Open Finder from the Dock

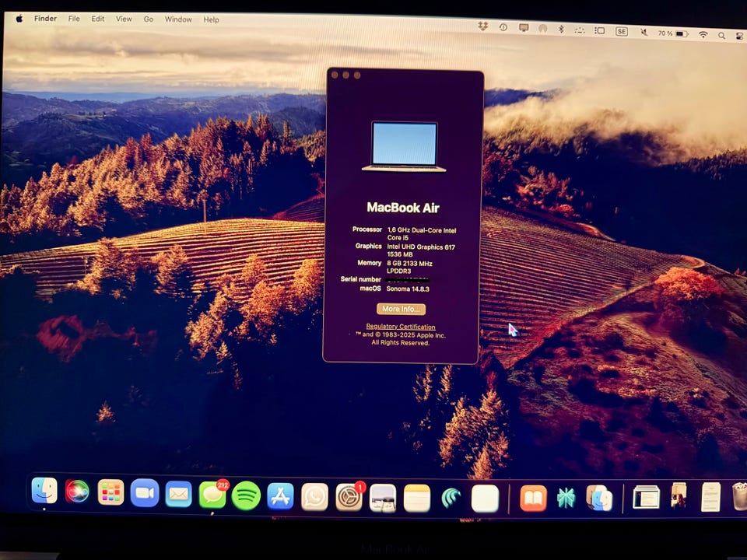[x=44, y=491]
